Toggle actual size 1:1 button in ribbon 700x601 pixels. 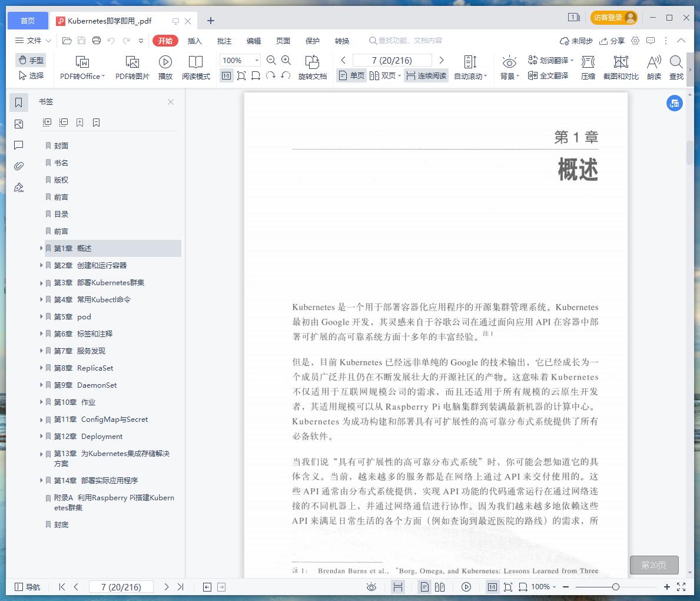pos(226,76)
